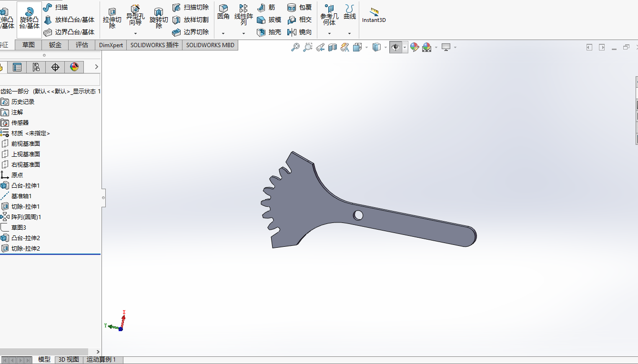Image resolution: width=638 pixels, height=364 pixels.
Task: Toggle Instant3D mode
Action: [374, 15]
